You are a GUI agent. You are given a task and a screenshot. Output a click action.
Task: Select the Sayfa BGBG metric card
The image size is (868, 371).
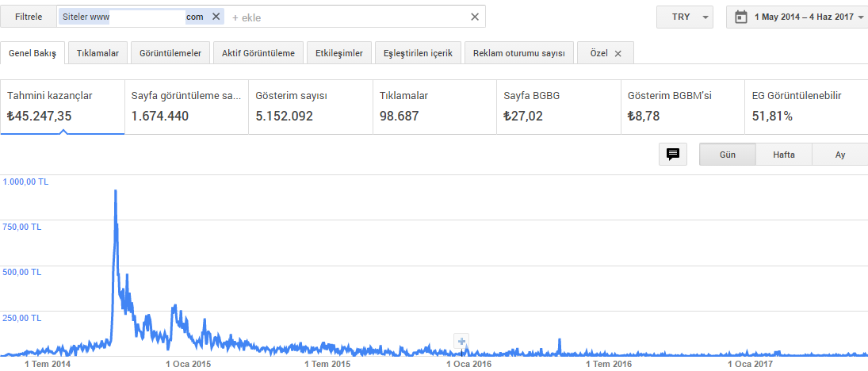(559, 106)
